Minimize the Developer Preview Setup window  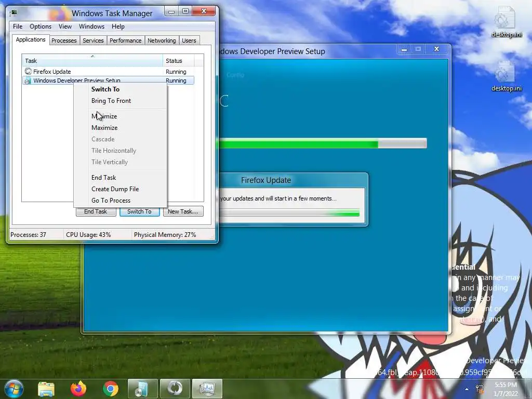coord(404,49)
